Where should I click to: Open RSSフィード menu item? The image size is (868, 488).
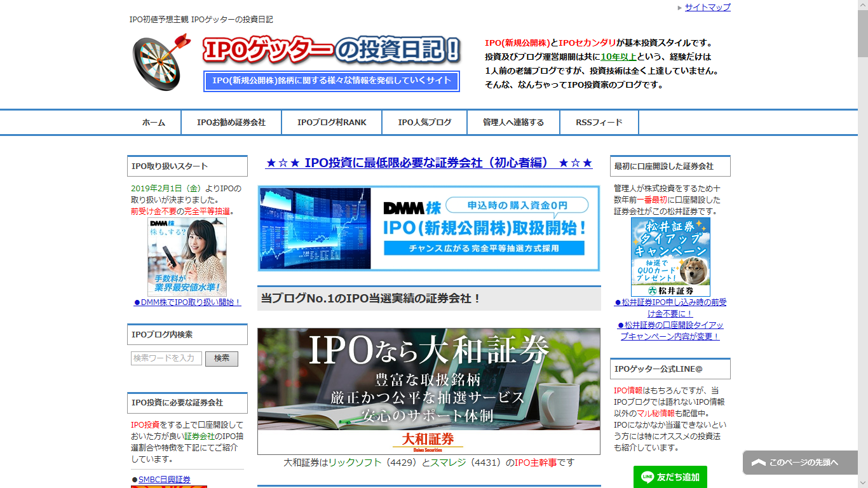pyautogui.click(x=599, y=123)
